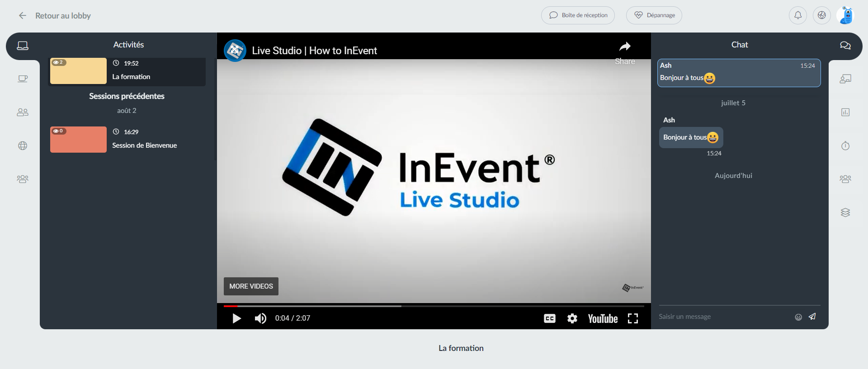Click the MORE VIDEOS button

coord(251,286)
